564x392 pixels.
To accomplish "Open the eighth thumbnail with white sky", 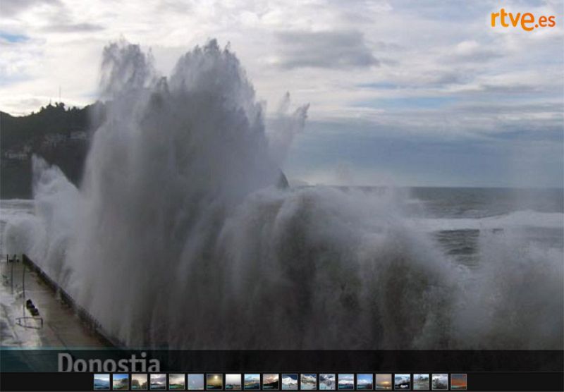I will click(x=233, y=381).
